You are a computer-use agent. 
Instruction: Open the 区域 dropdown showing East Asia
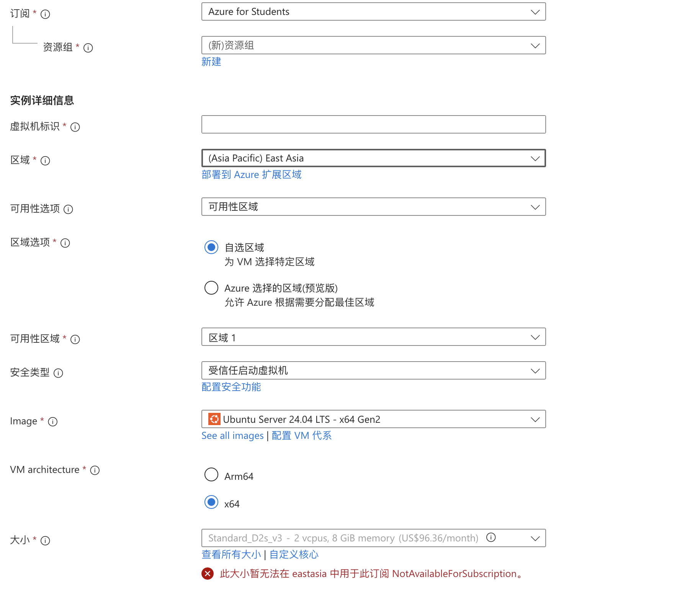click(373, 158)
